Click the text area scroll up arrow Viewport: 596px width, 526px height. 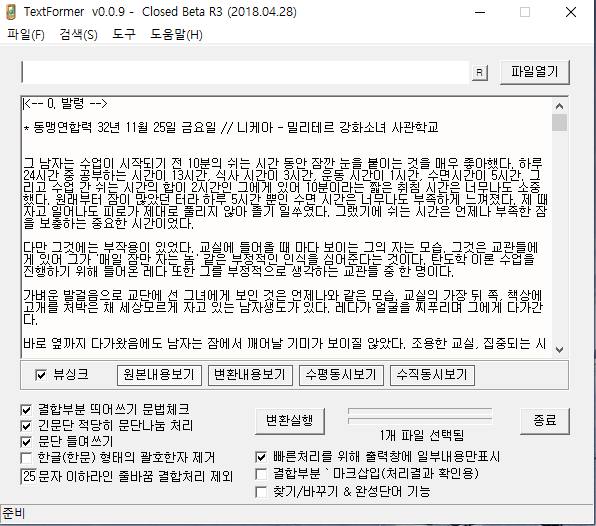click(559, 106)
